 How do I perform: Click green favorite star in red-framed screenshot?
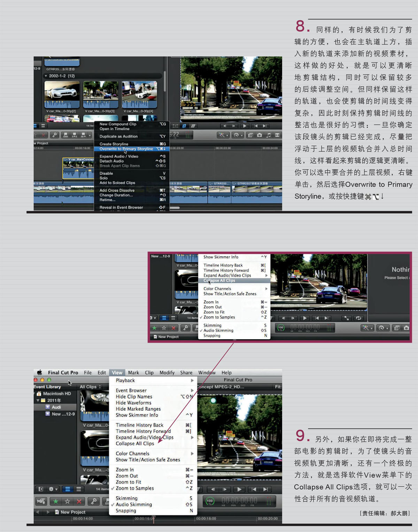coord(154,328)
